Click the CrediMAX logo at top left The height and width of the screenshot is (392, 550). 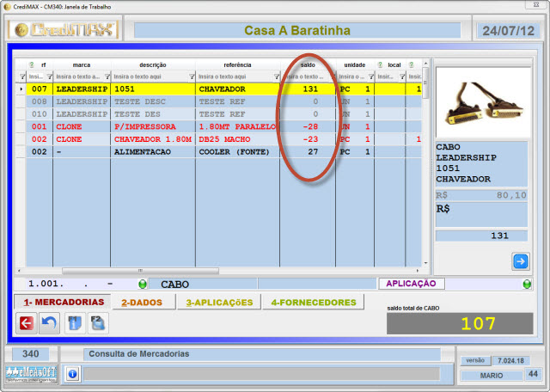click(x=64, y=30)
